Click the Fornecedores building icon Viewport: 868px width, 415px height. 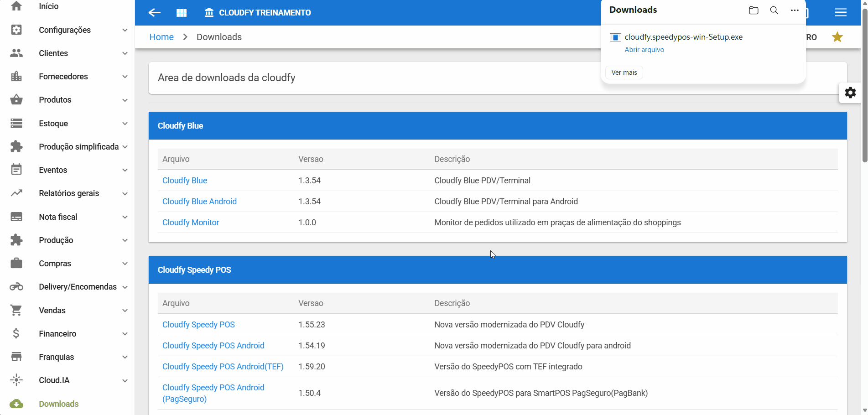[16, 77]
